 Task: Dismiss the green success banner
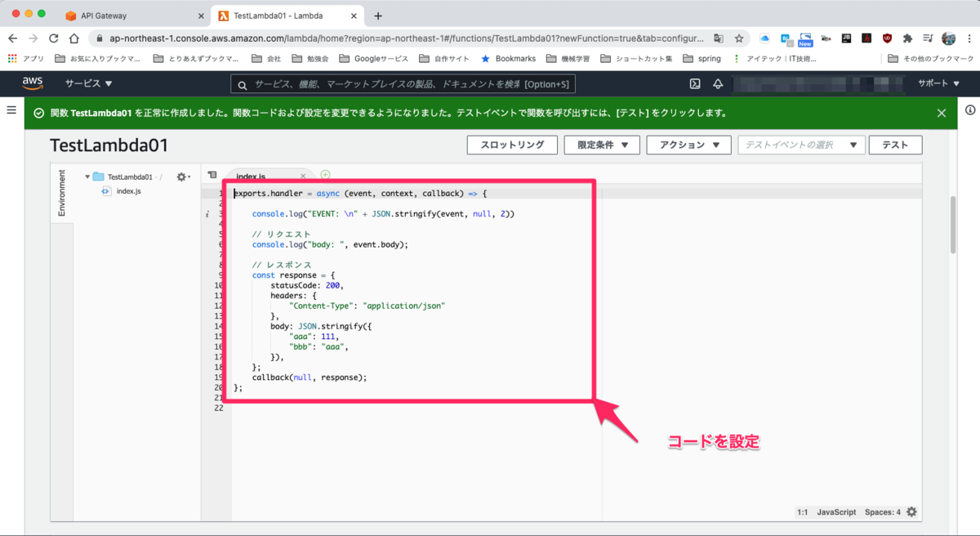tap(942, 114)
